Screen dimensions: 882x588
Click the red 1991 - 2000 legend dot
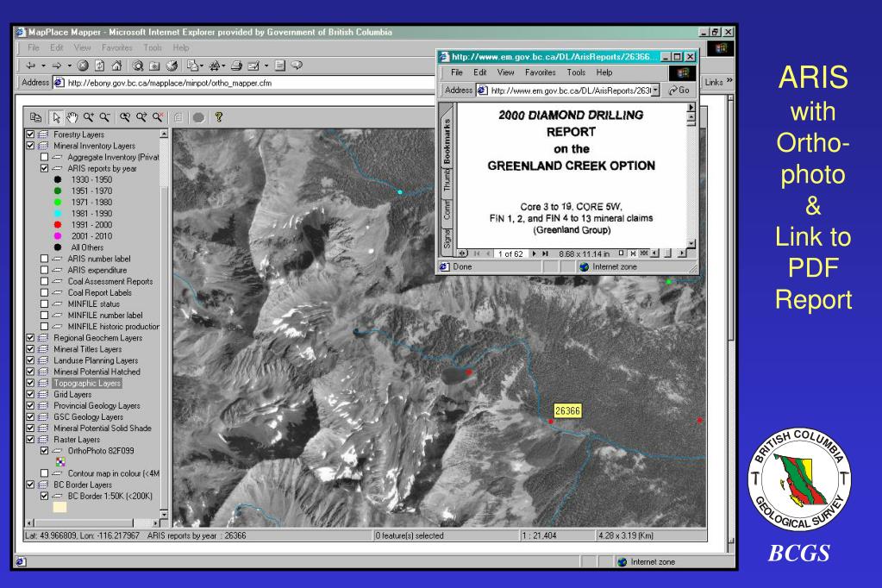pyautogui.click(x=58, y=224)
